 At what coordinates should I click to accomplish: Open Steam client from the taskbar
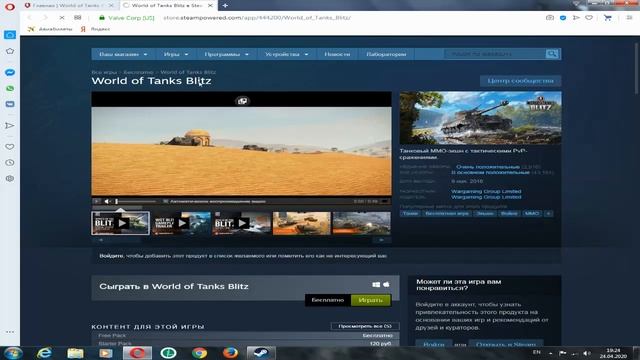pyautogui.click(x=261, y=353)
